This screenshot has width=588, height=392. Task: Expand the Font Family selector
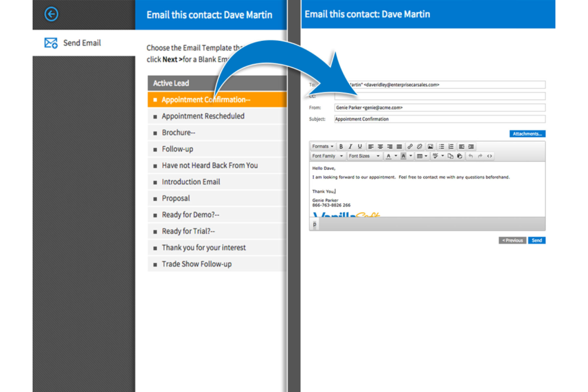click(326, 156)
